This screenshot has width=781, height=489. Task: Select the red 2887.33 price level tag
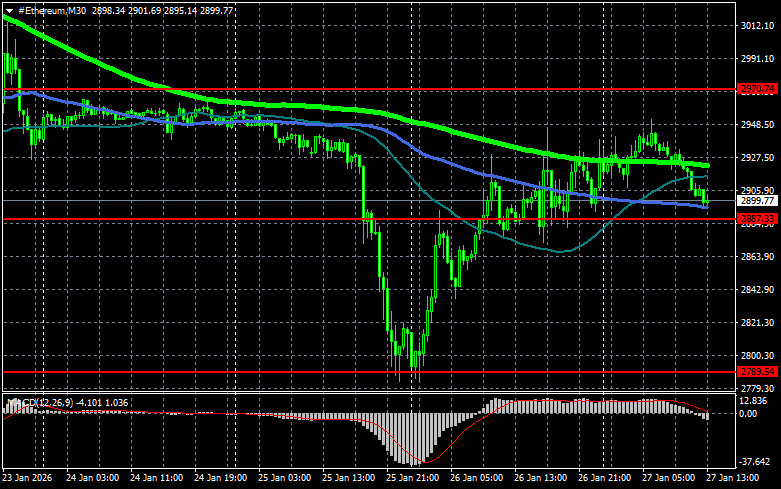point(758,219)
